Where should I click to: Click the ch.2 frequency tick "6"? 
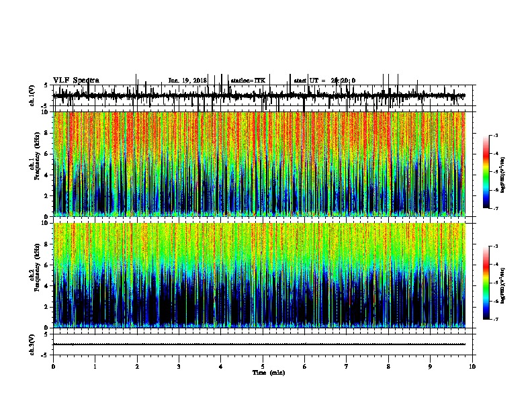pyautogui.click(x=46, y=265)
